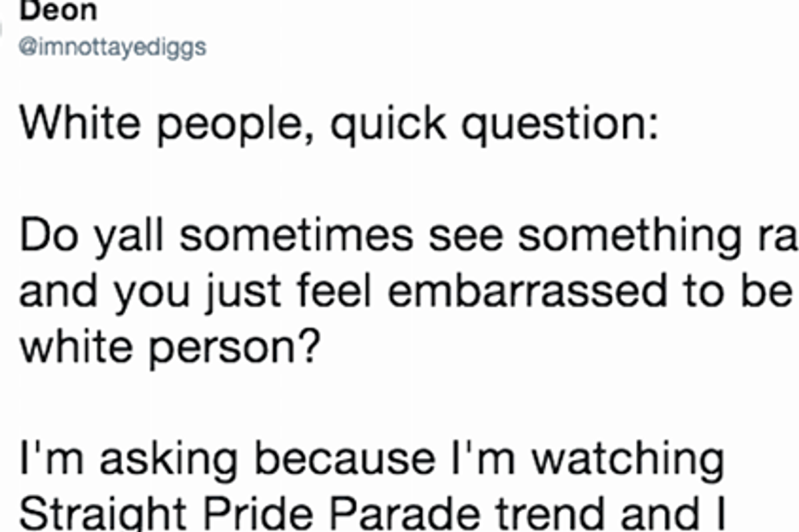
Task: Click the word "sometimes" in the tweet
Action: click(296, 238)
